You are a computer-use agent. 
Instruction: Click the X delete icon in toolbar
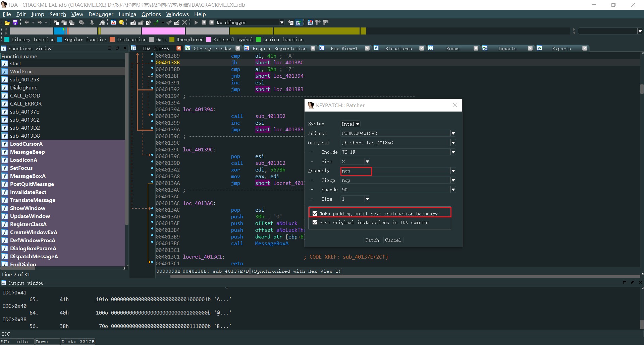click(x=184, y=22)
